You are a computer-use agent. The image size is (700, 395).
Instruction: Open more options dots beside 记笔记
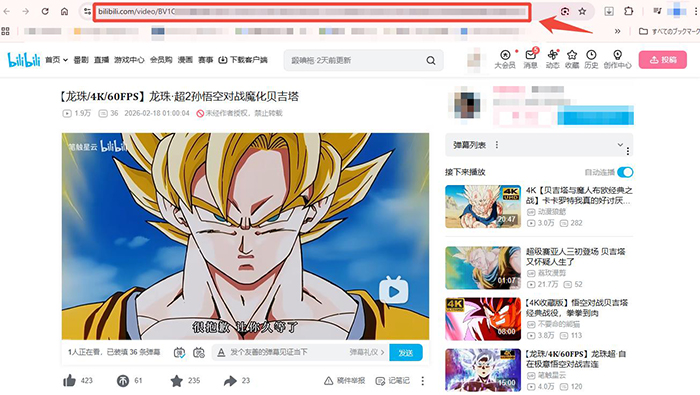(422, 381)
